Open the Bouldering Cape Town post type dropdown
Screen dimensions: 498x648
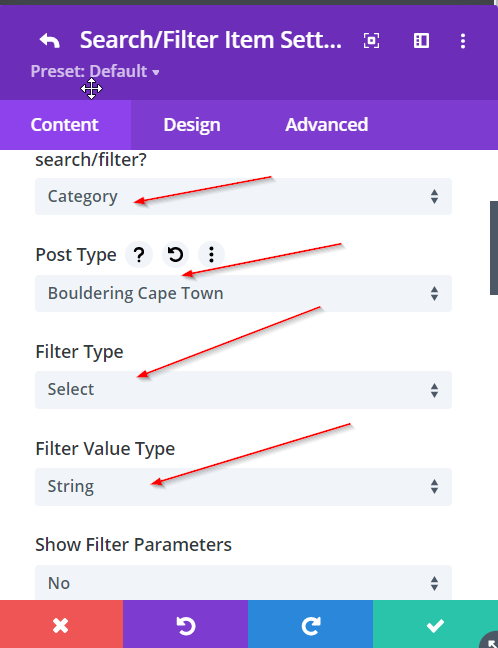[x=243, y=293]
